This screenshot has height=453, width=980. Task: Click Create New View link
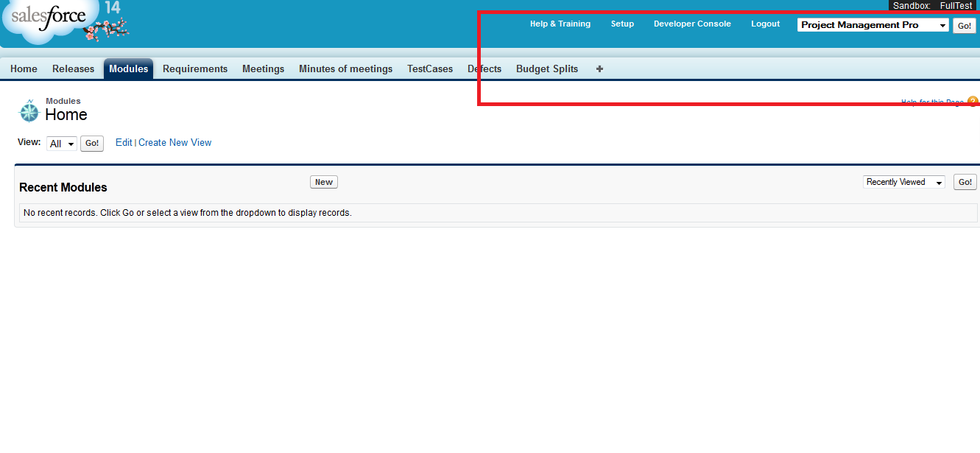(175, 143)
